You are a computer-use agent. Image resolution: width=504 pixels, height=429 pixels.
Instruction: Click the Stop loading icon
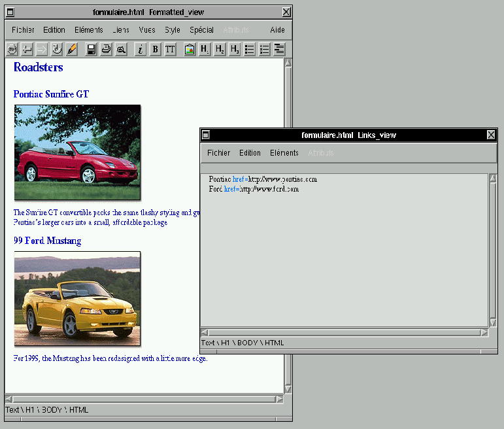point(12,49)
